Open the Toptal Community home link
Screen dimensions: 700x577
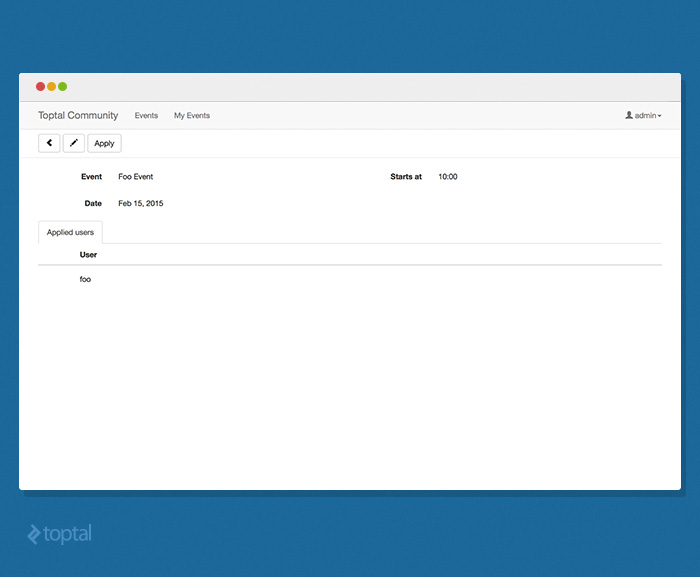(x=78, y=116)
